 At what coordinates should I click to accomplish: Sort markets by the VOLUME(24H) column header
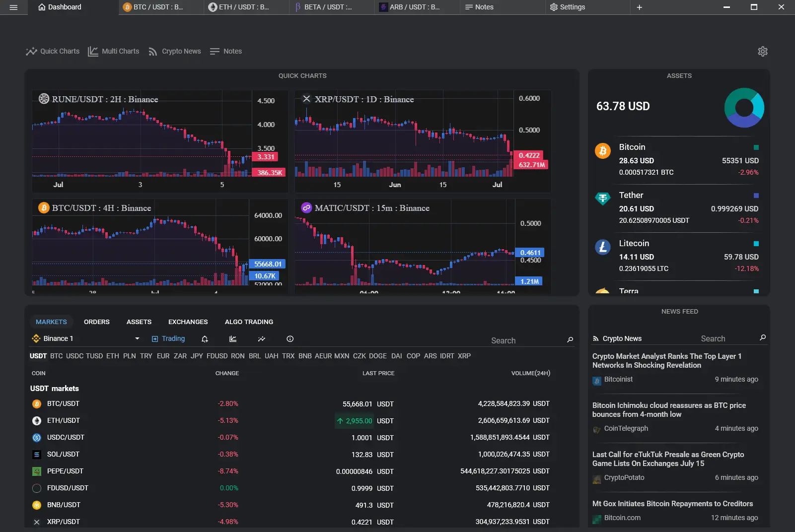530,373
